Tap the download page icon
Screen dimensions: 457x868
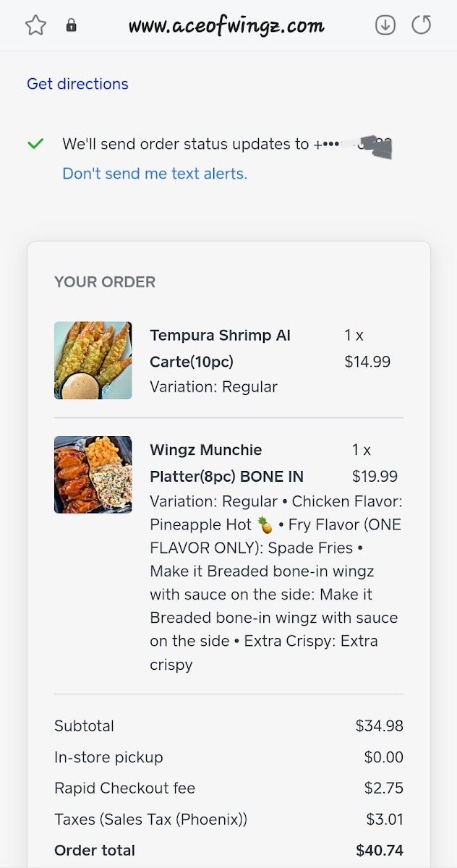click(x=385, y=24)
